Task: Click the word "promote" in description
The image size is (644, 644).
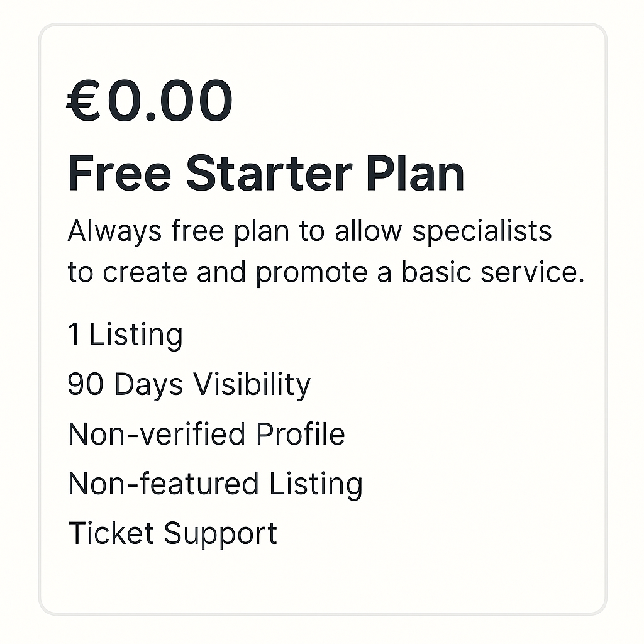Action: coord(311,274)
